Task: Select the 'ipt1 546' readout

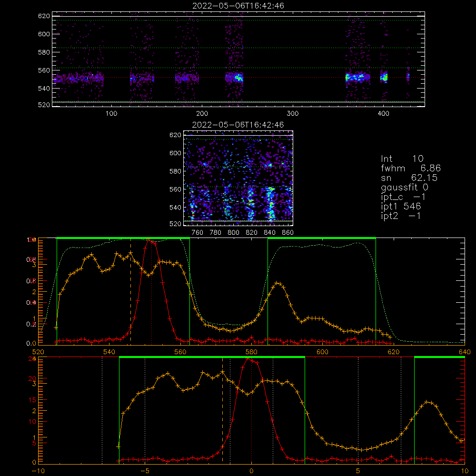Action: pos(401,207)
